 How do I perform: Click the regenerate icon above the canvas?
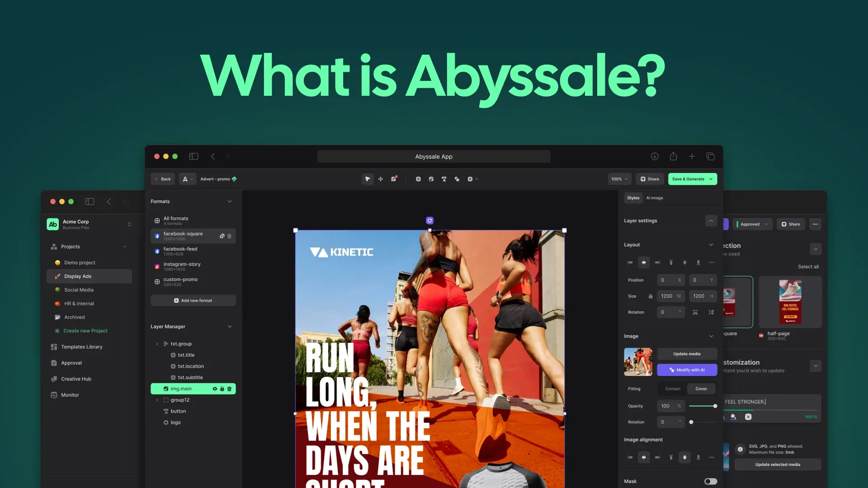click(429, 221)
